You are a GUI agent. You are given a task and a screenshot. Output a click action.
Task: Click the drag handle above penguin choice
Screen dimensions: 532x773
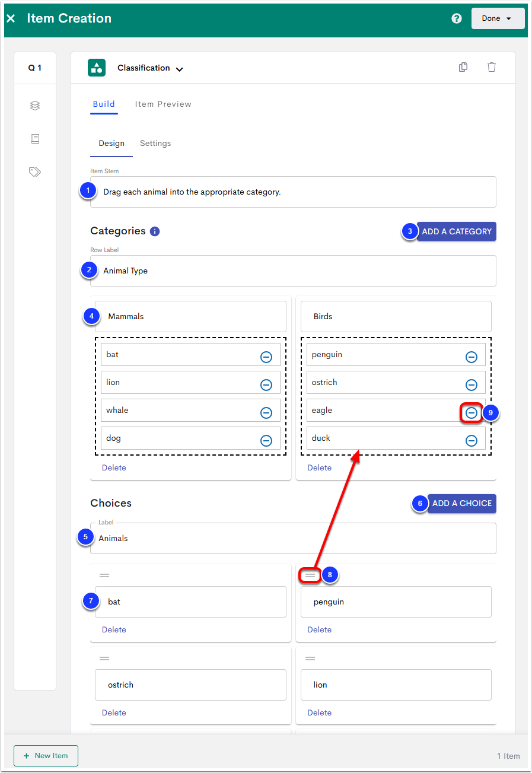[x=310, y=575]
